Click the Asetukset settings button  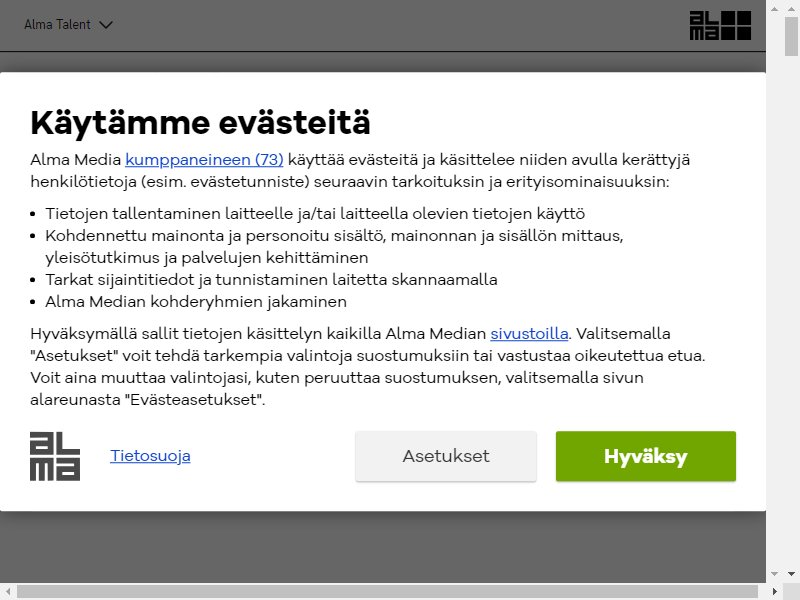pos(446,456)
